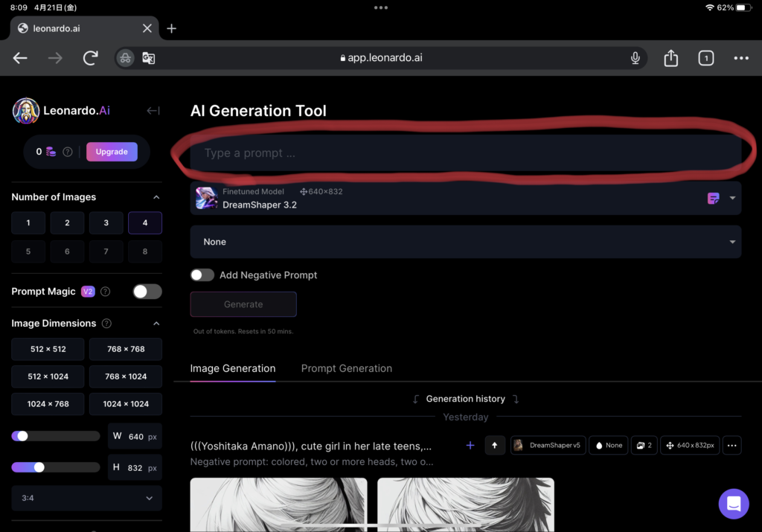Click the help icon beside Prompt Magic

pyautogui.click(x=105, y=292)
